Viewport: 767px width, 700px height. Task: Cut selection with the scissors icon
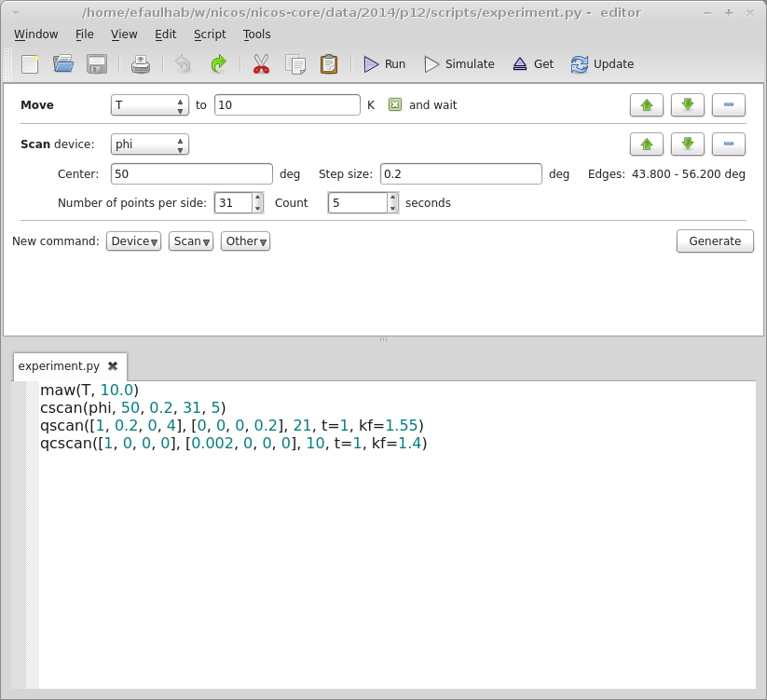click(261, 64)
